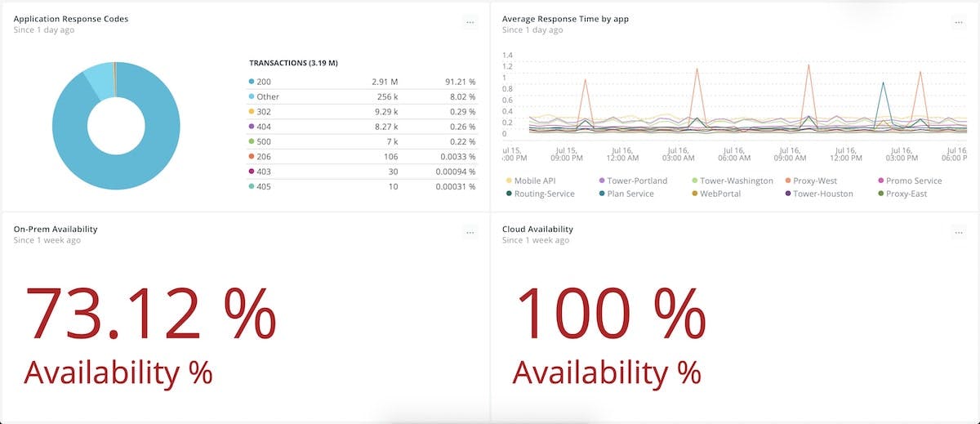Toggle Tower-Portland series in legend
This screenshot has height=424, width=980.
coord(633,181)
